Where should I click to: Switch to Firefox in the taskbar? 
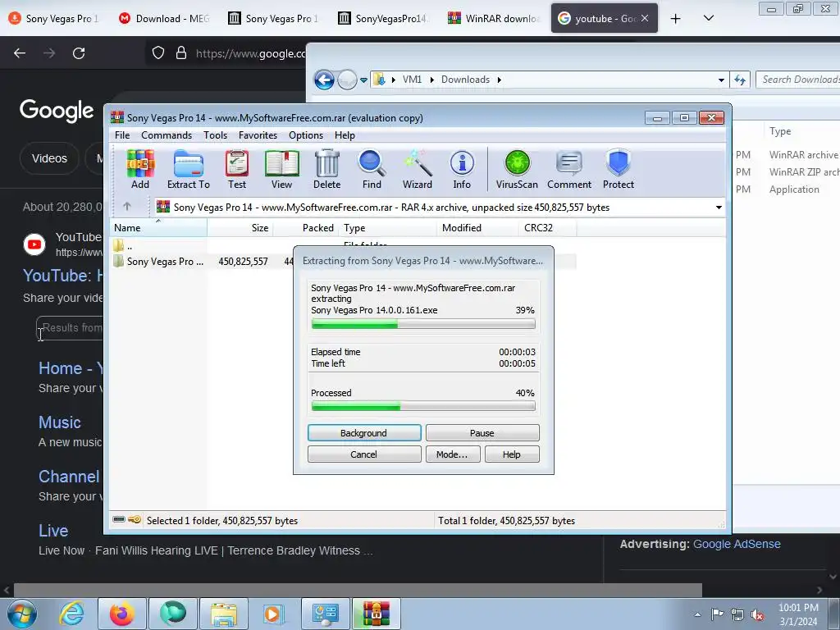coord(122,614)
